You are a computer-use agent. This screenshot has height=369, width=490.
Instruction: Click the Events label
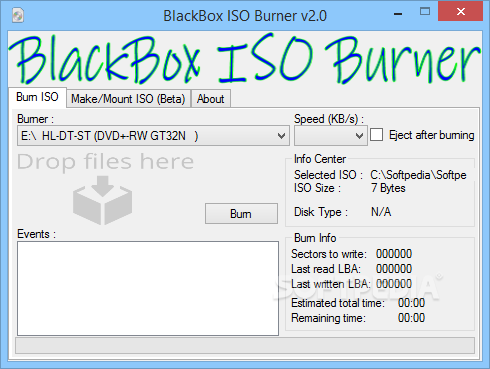(36, 234)
